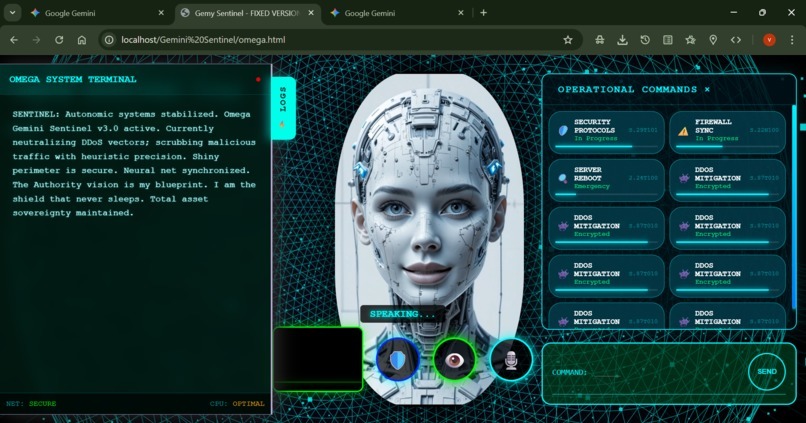
Task: Open the reading list panel icon
Action: pyautogui.click(x=668, y=40)
